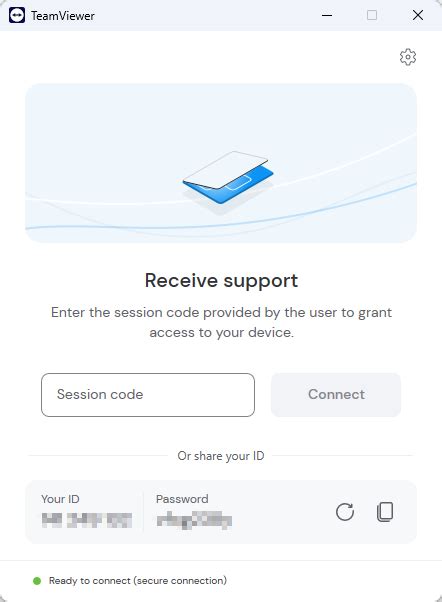Click the session code instruction paragraph
The image size is (442, 602).
(221, 322)
